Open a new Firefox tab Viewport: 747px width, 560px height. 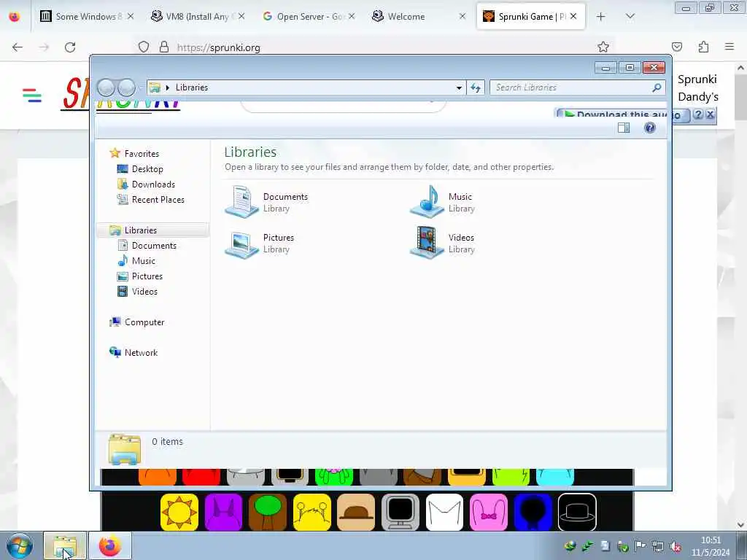pos(601,17)
